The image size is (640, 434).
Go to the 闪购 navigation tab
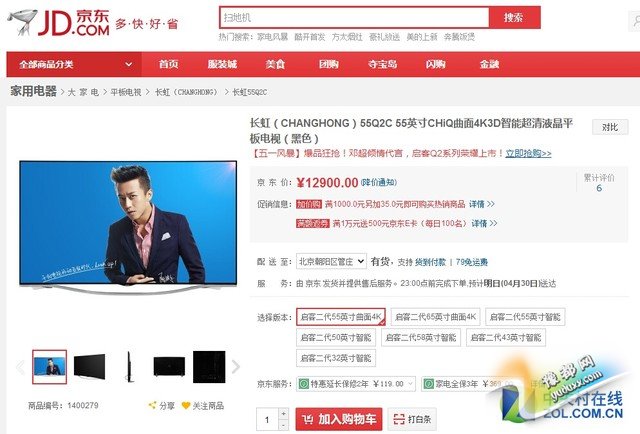pyautogui.click(x=435, y=64)
